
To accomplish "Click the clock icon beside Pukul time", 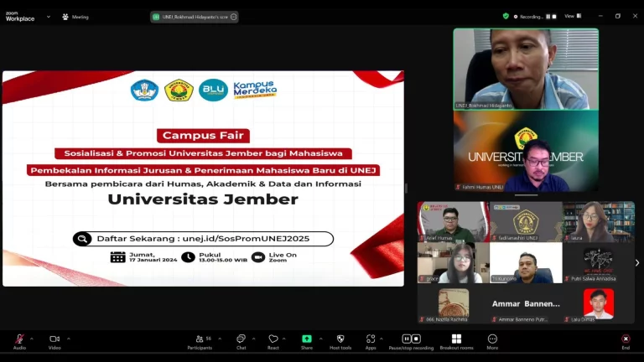I will tap(188, 257).
